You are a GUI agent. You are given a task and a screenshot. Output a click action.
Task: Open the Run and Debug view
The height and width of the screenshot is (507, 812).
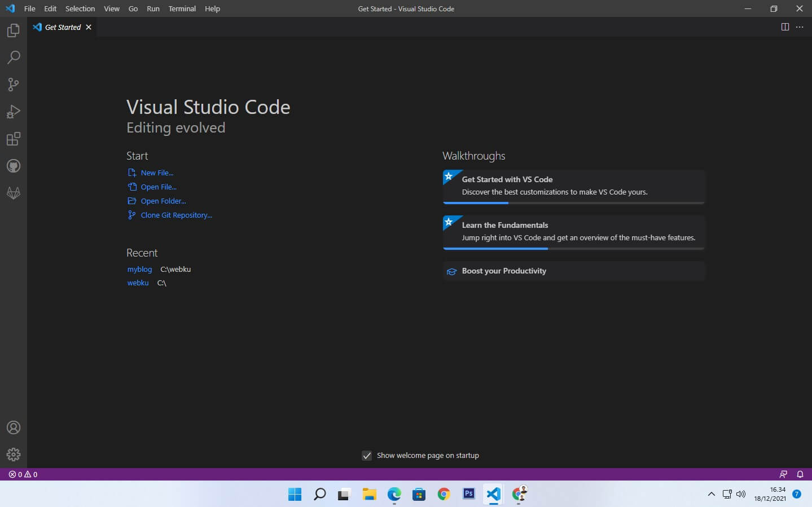(13, 112)
